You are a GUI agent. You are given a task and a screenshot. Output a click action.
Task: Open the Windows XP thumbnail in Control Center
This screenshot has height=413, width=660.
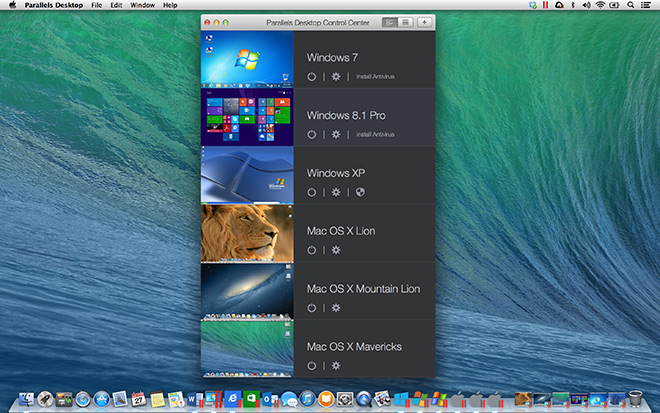click(x=247, y=175)
